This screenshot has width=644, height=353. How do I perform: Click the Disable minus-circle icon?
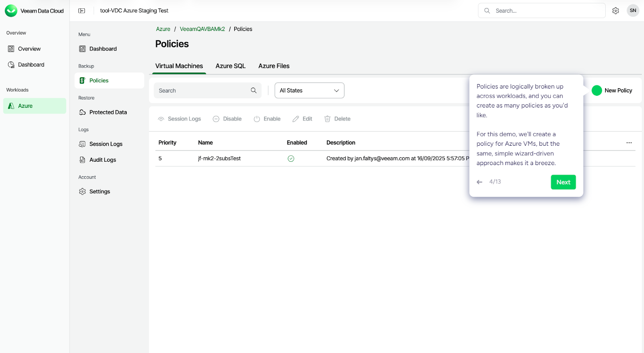(216, 119)
